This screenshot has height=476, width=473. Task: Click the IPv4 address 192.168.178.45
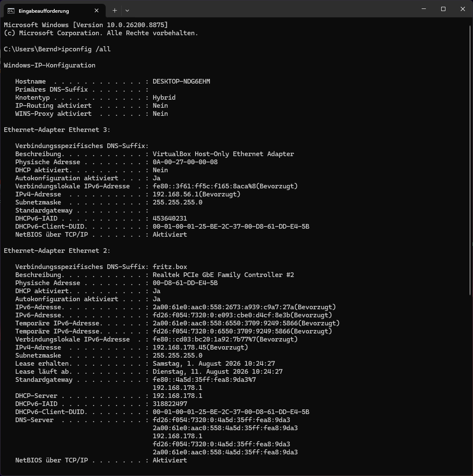(179, 347)
